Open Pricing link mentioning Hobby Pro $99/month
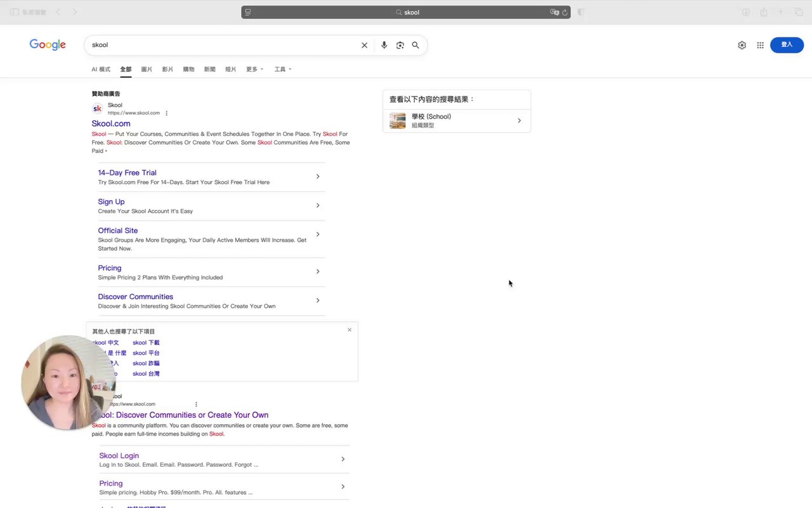Viewport: 812px width, 508px height. click(110, 483)
